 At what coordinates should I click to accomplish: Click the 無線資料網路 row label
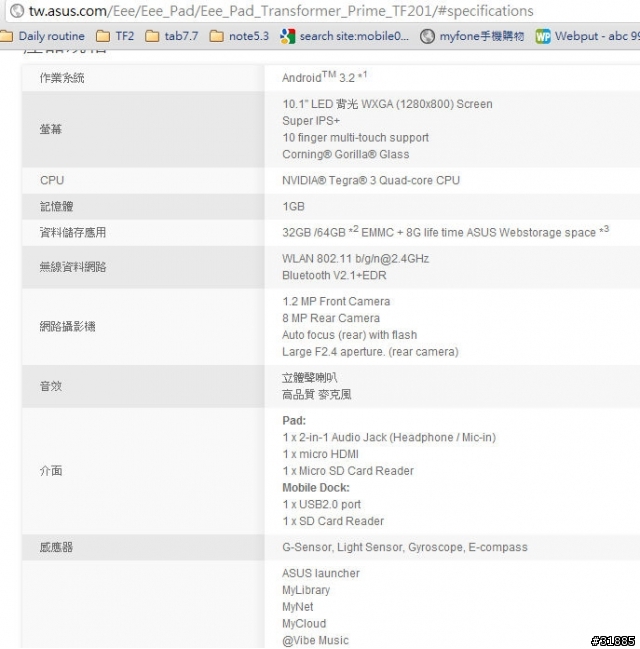pos(73,267)
